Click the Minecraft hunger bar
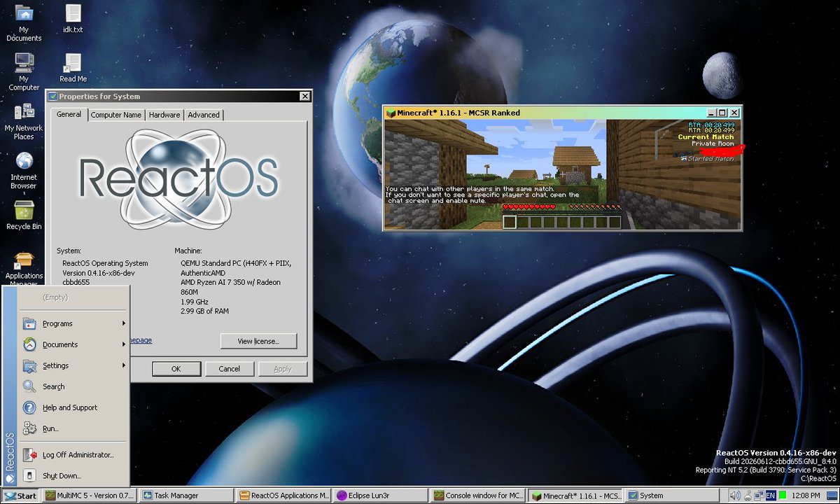 coord(595,207)
